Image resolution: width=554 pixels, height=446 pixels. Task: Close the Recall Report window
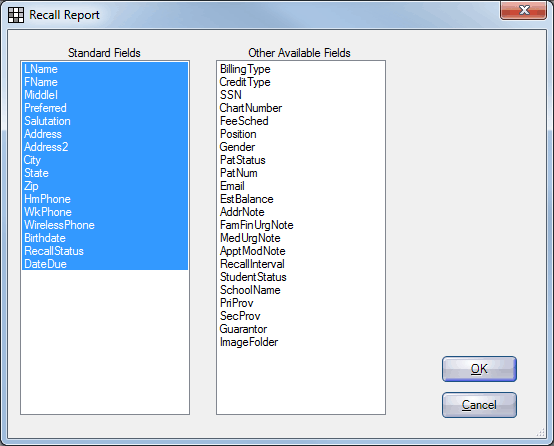(524, 10)
